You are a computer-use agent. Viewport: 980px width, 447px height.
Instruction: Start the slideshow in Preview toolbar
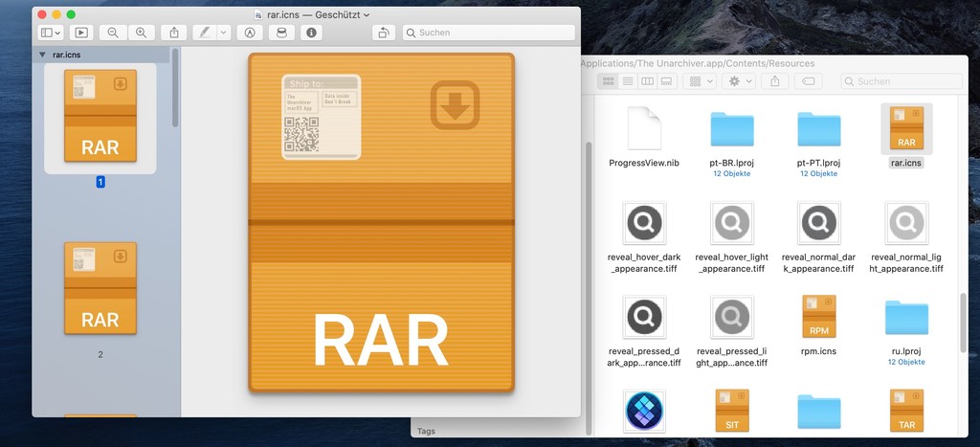pyautogui.click(x=81, y=33)
